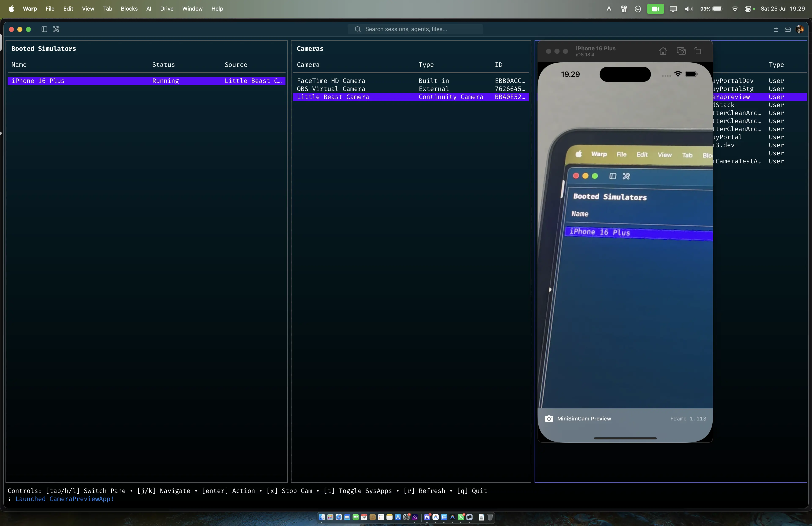Open the Warp inbox tray icon
The image size is (812, 526).
point(787,29)
